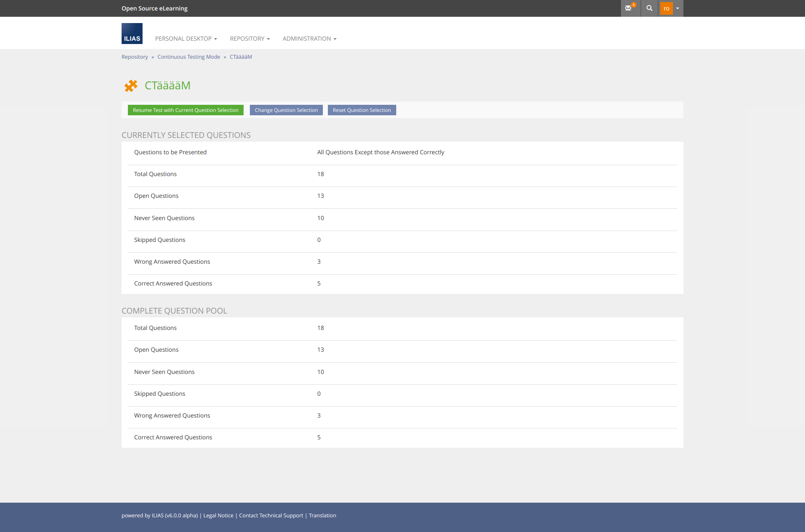The height and width of the screenshot is (532, 805).
Task: Expand the user menu caret arrow
Action: tap(678, 8)
